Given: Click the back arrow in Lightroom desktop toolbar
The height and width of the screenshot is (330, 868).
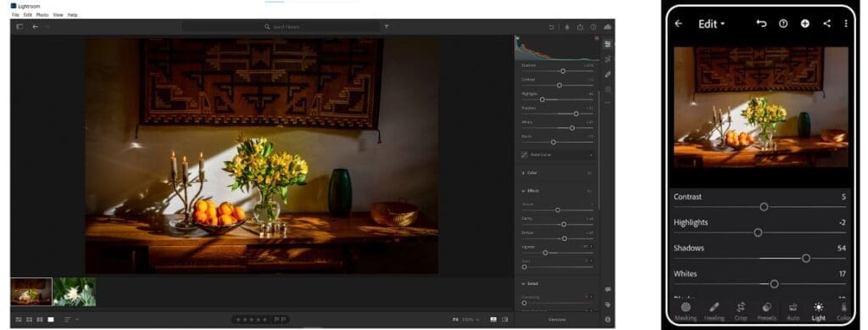Looking at the screenshot, I should [36, 26].
